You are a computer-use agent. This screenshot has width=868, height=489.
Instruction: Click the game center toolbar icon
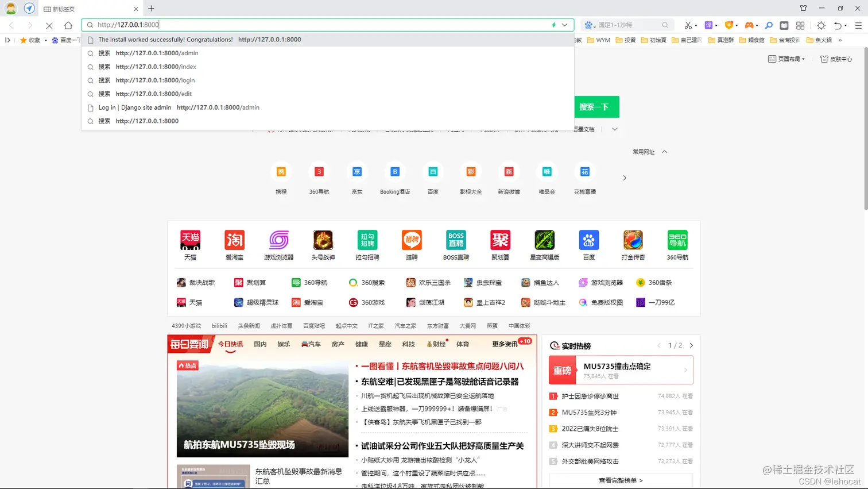(x=749, y=25)
